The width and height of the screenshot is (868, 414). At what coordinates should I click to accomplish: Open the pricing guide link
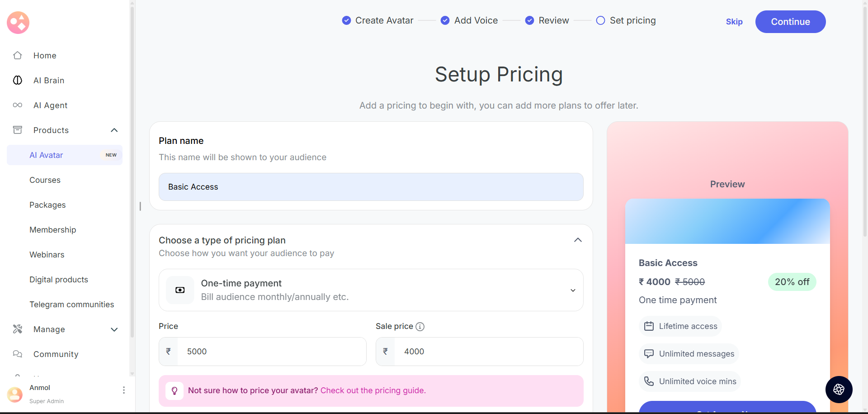[x=373, y=390]
